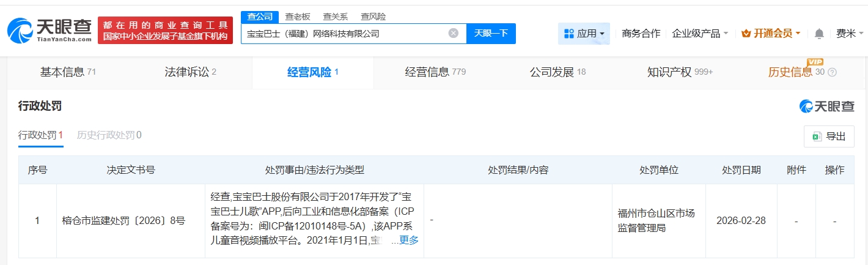Click the company name search input field
Image resolution: width=868 pixels, height=265 pixels.
[x=342, y=34]
